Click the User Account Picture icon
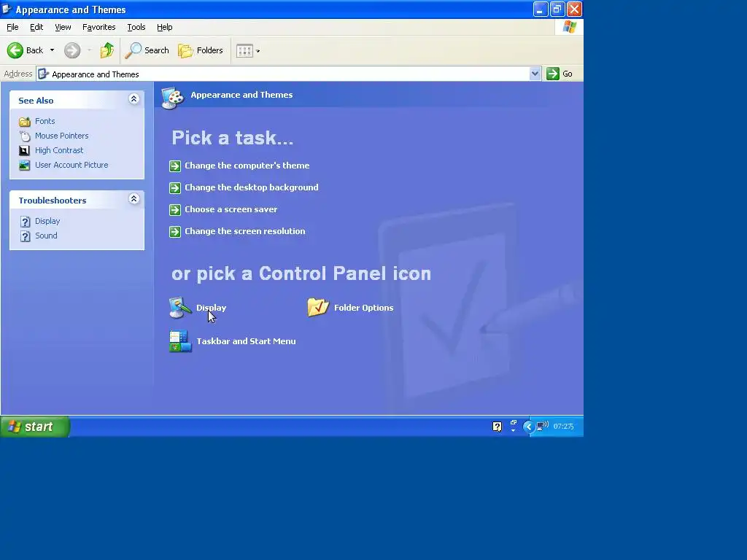747x560 pixels. (24, 166)
